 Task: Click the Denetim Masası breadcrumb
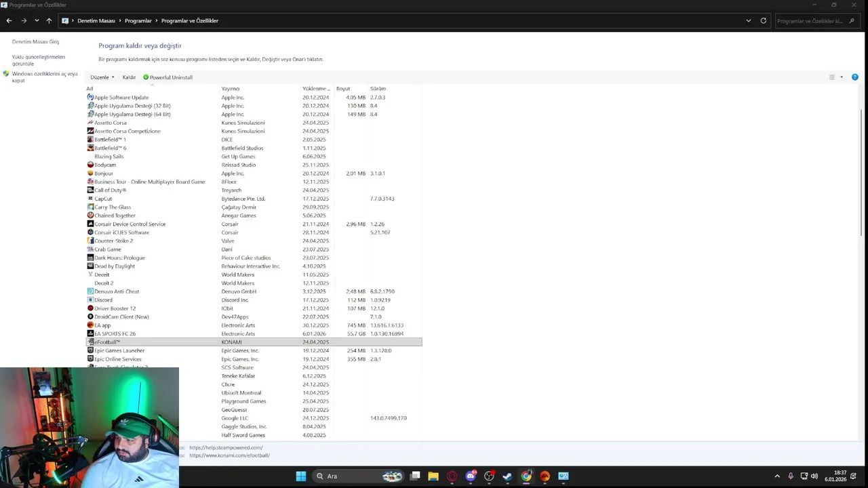click(x=96, y=21)
